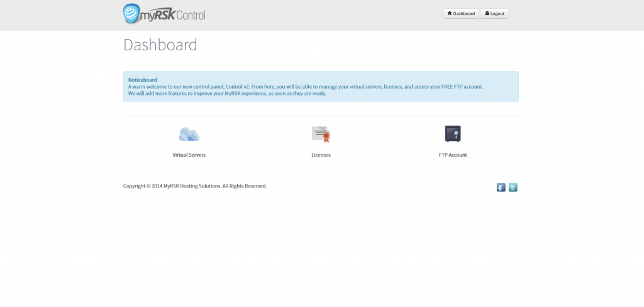The image size is (644, 307).
Task: Open the Licenses certificate icon
Action: [x=321, y=135]
